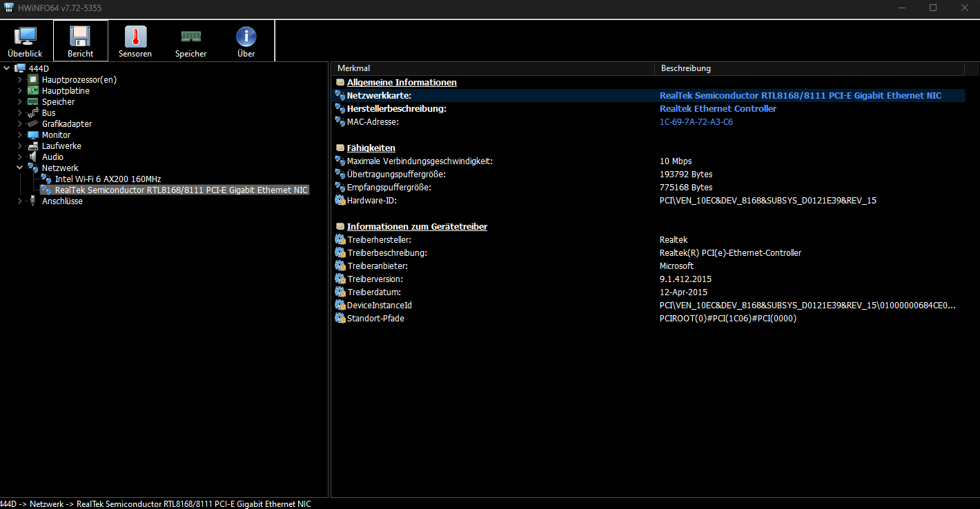Click the Allgemeine Informationen section heading
Image resolution: width=980 pixels, height=509 pixels.
402,82
